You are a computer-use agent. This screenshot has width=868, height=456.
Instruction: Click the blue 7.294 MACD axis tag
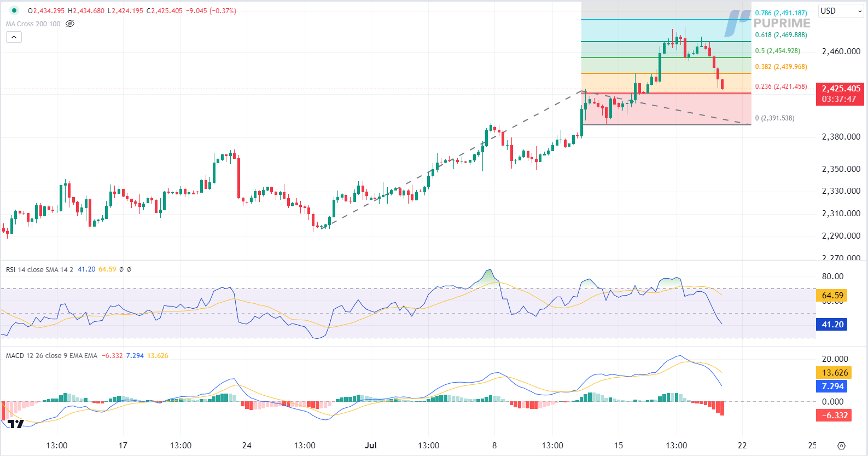pos(831,386)
